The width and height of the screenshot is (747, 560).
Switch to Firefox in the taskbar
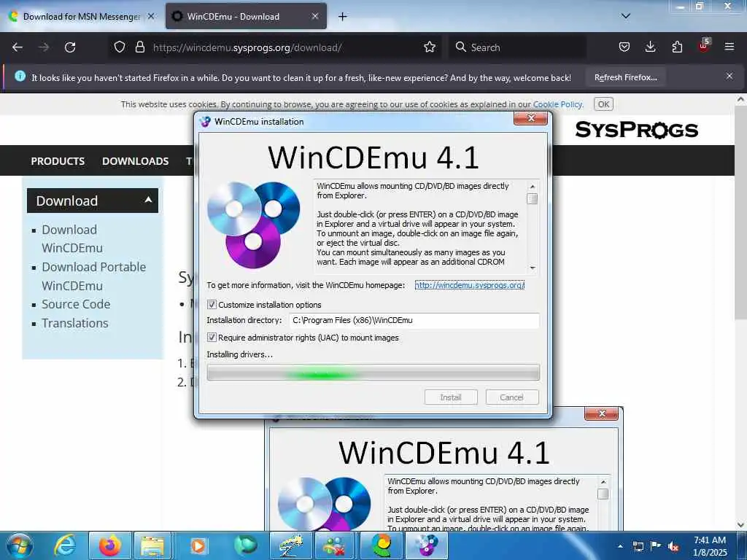point(110,545)
